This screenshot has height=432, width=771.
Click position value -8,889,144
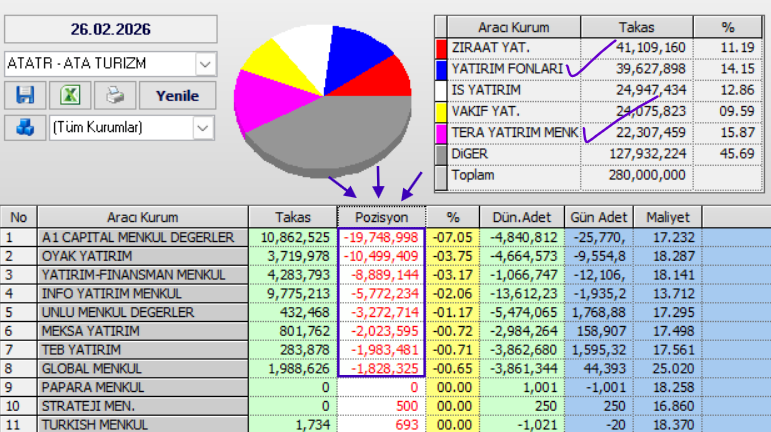point(385,275)
